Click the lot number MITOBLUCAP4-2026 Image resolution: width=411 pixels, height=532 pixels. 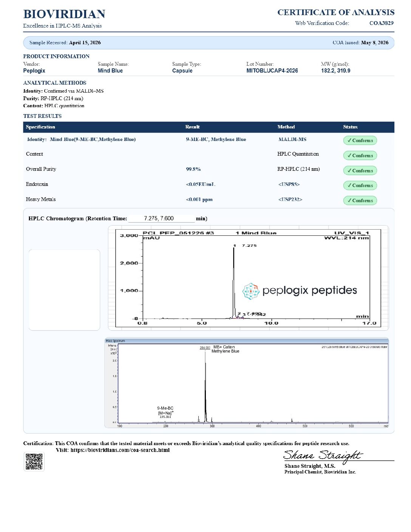(272, 71)
